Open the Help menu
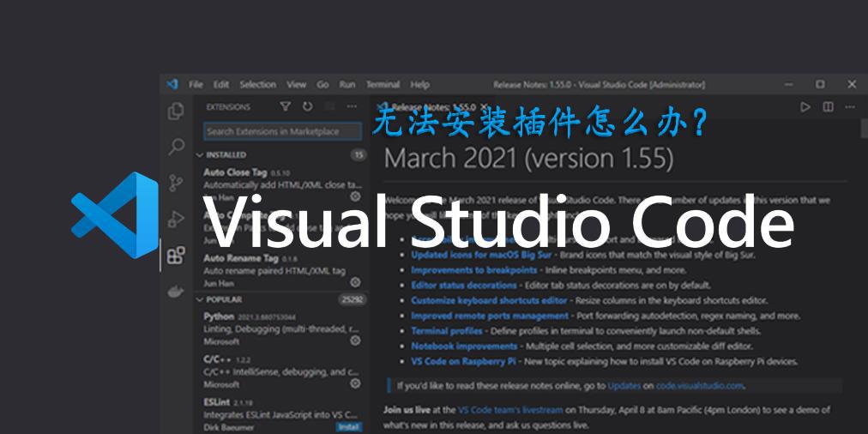Viewport: 868px width, 434px height. [x=420, y=85]
